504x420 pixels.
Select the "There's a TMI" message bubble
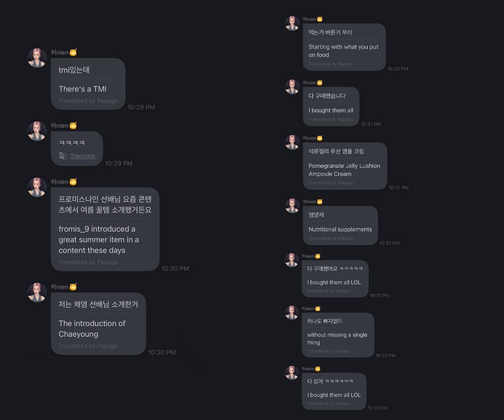pos(88,84)
